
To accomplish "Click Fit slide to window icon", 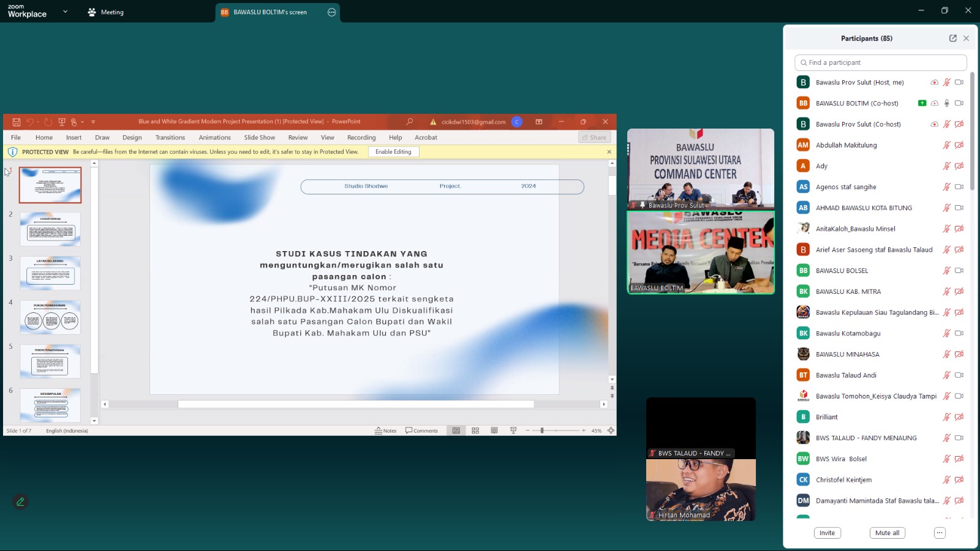I will pyautogui.click(x=611, y=430).
